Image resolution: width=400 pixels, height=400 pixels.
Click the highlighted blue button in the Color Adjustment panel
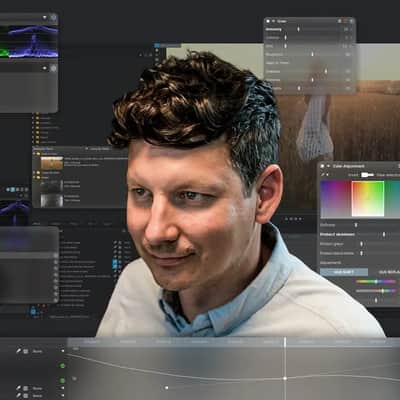[344, 272]
